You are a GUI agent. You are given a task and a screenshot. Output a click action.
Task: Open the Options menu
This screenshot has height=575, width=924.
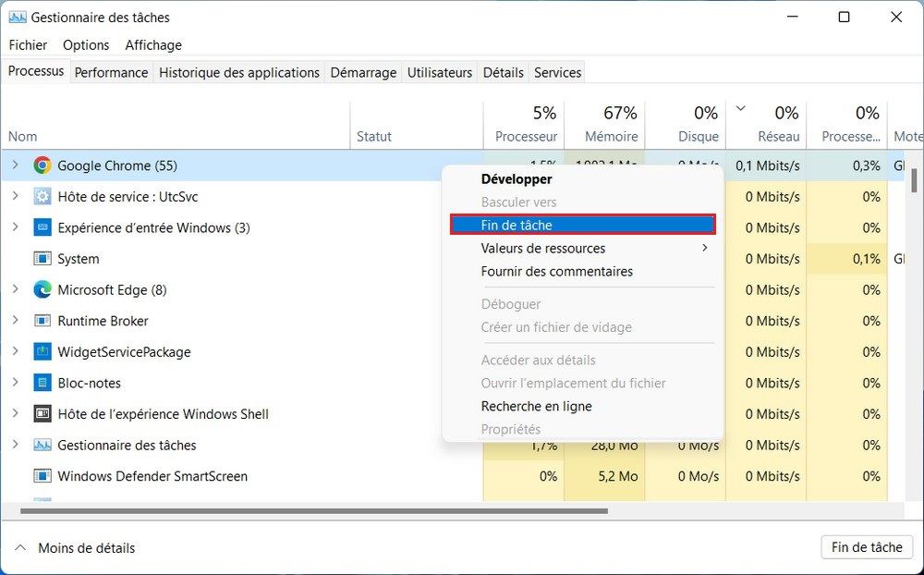86,44
